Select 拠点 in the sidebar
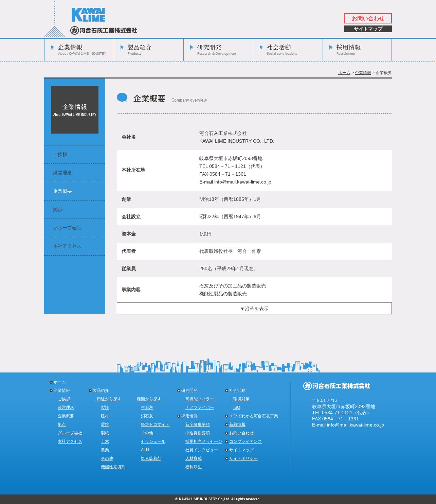The height and width of the screenshot is (504, 436). [x=75, y=209]
